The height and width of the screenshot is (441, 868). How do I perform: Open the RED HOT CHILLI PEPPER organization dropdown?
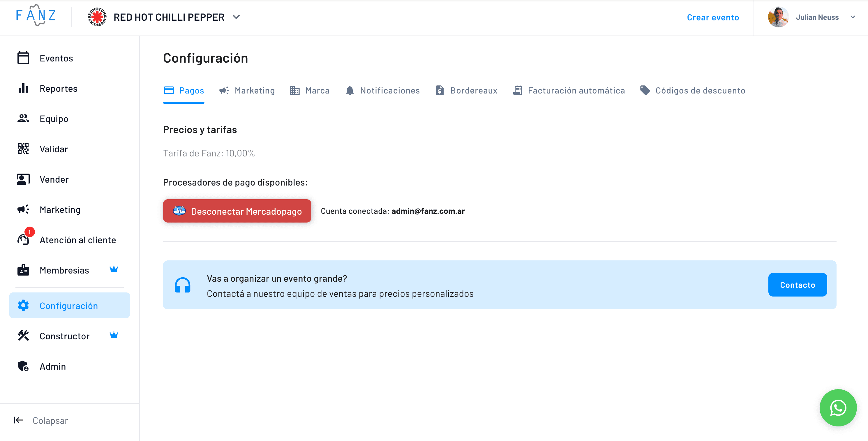(x=236, y=17)
